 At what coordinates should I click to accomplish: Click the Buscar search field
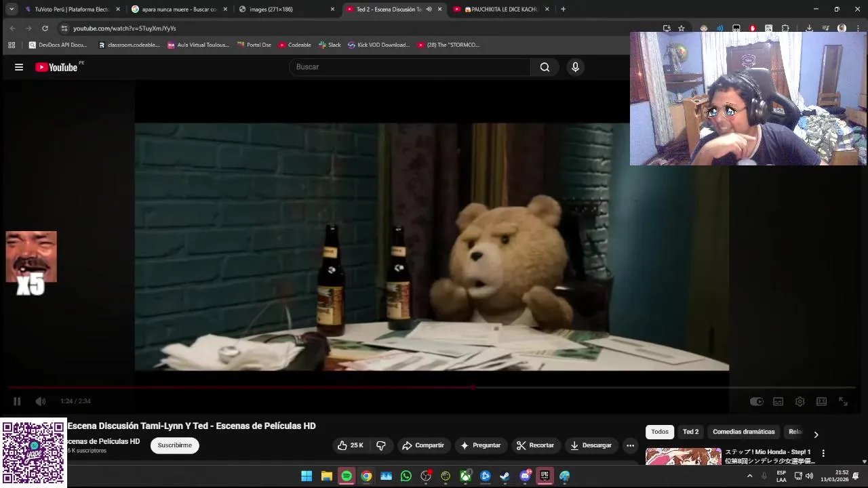click(410, 67)
